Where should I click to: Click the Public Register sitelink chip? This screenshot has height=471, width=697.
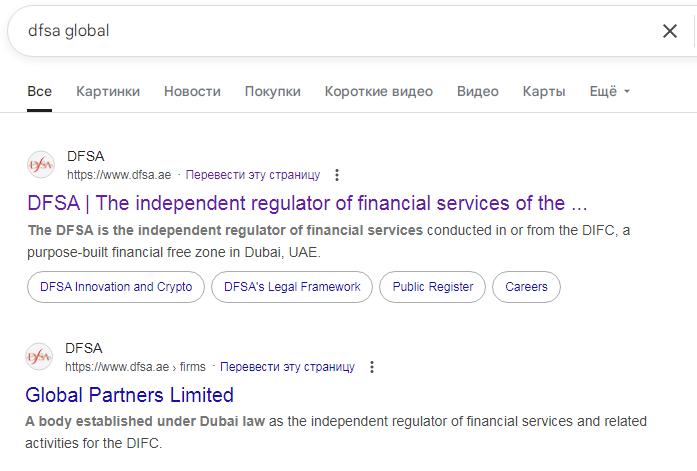click(x=433, y=287)
